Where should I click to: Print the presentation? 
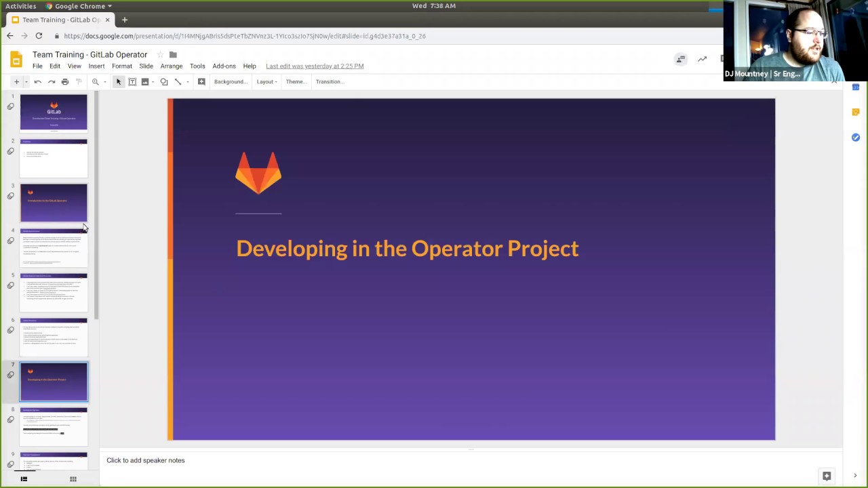[x=65, y=81]
